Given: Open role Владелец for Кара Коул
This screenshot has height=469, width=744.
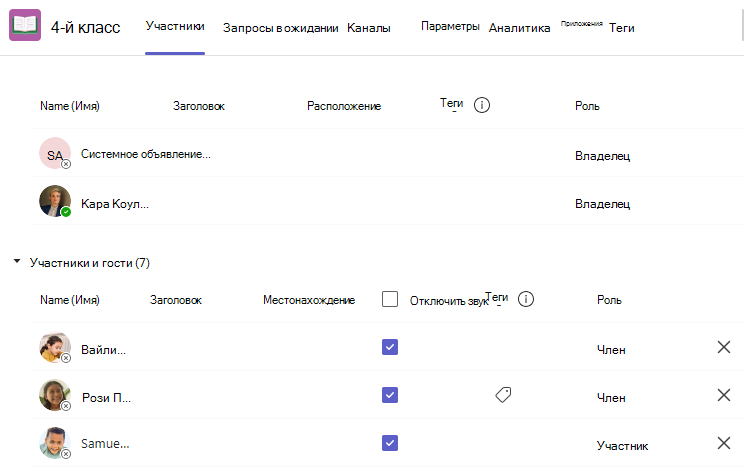Looking at the screenshot, I should pos(603,204).
